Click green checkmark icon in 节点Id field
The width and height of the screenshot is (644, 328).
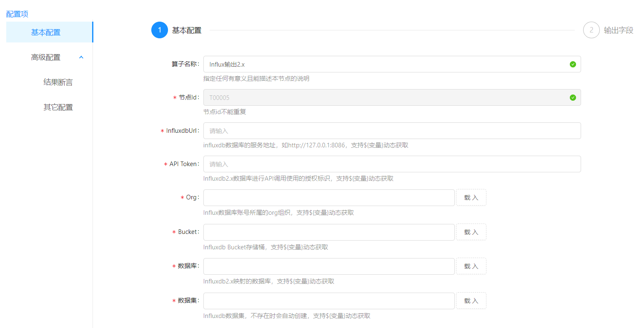pyautogui.click(x=573, y=97)
